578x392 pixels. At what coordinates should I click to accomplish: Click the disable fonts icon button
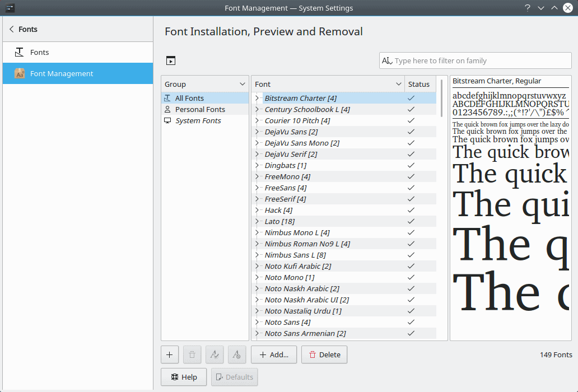[237, 354]
